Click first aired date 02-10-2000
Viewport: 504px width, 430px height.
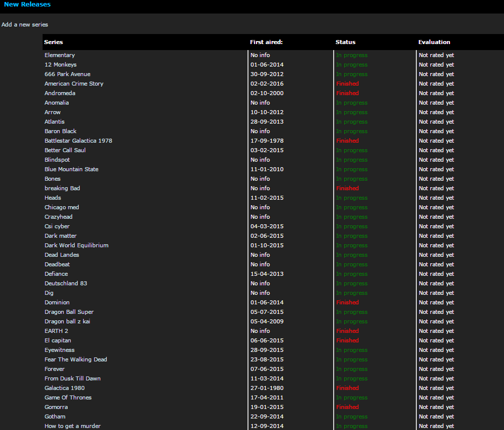click(267, 93)
